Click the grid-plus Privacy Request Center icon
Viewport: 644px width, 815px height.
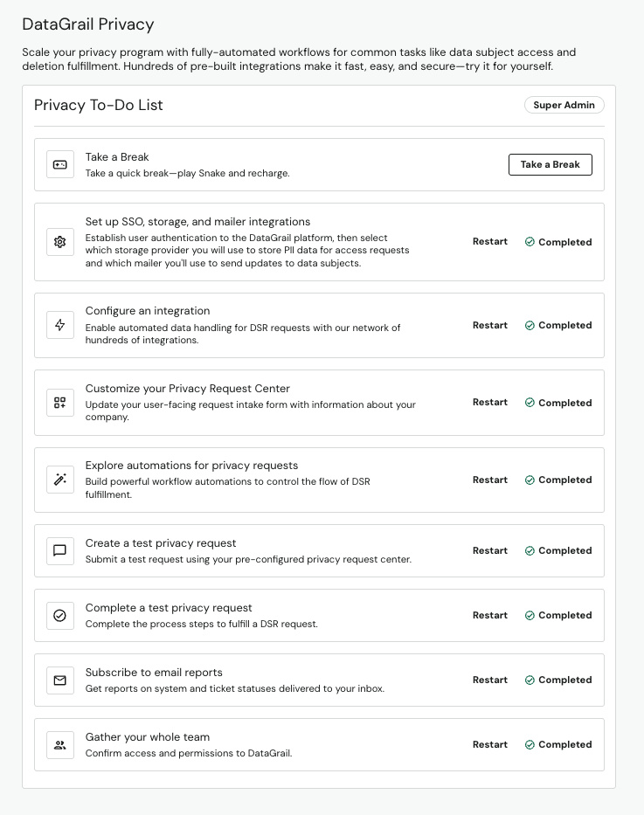59,403
